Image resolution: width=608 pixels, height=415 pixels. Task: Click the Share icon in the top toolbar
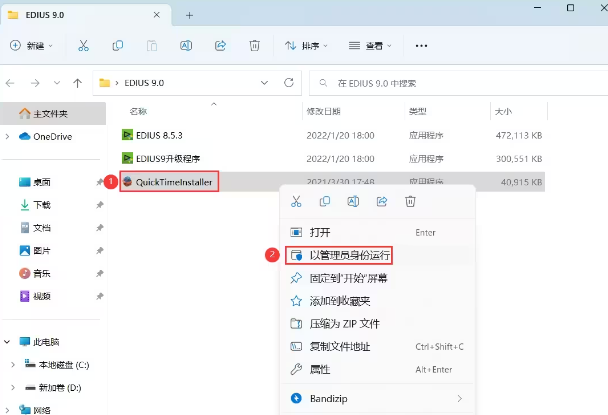point(220,46)
